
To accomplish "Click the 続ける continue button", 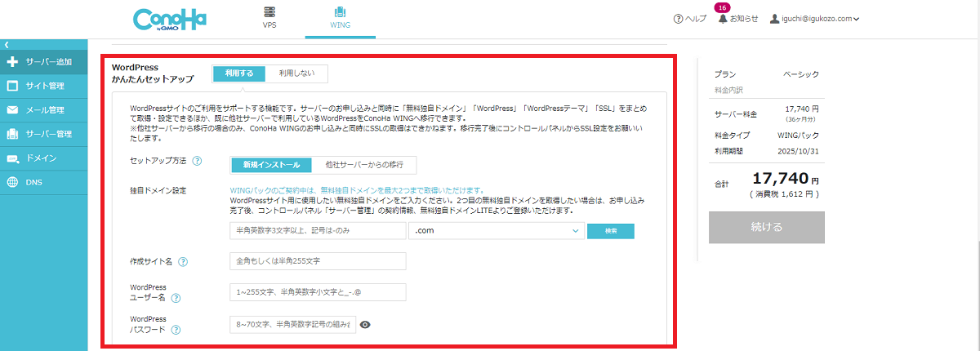I will [x=766, y=227].
